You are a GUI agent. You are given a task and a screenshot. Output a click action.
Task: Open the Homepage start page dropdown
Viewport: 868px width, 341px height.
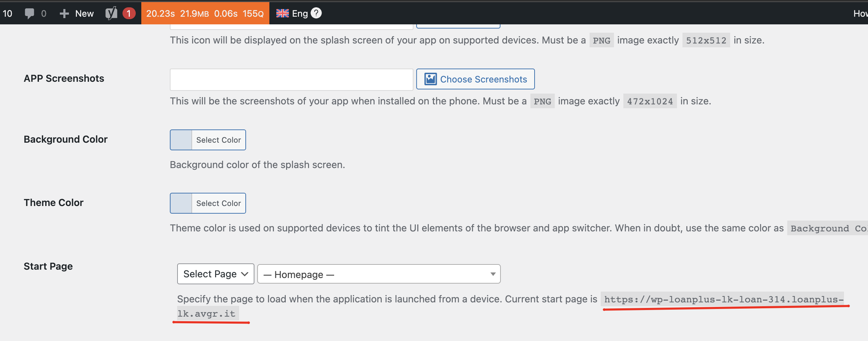[x=379, y=274]
